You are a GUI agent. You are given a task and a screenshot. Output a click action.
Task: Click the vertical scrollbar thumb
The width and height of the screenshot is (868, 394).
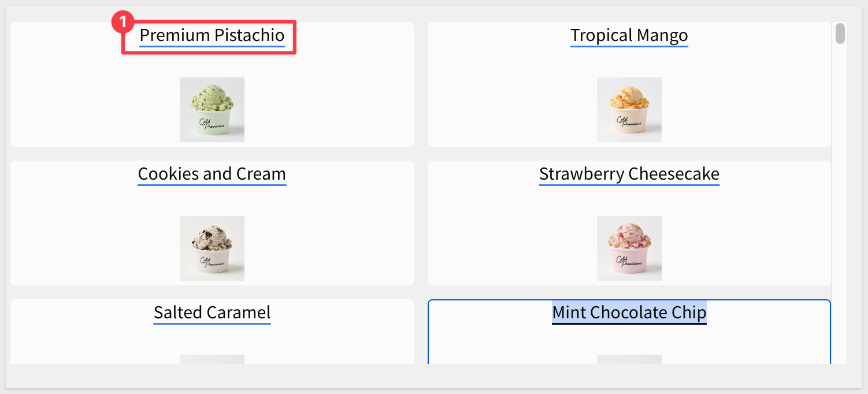(x=840, y=33)
